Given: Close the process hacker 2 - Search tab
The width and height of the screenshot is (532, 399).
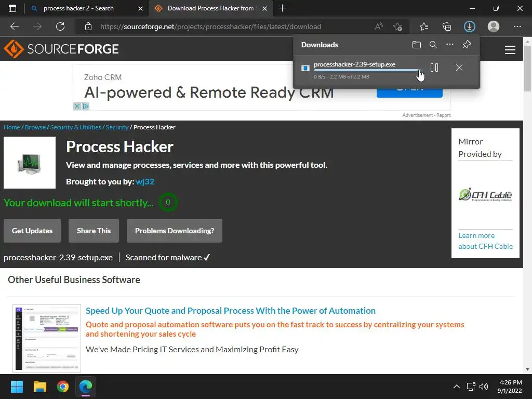Looking at the screenshot, I should tap(140, 8).
